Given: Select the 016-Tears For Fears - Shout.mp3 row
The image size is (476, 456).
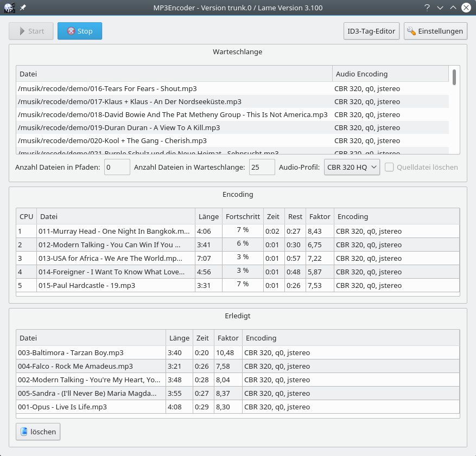Looking at the screenshot, I should 232,88.
